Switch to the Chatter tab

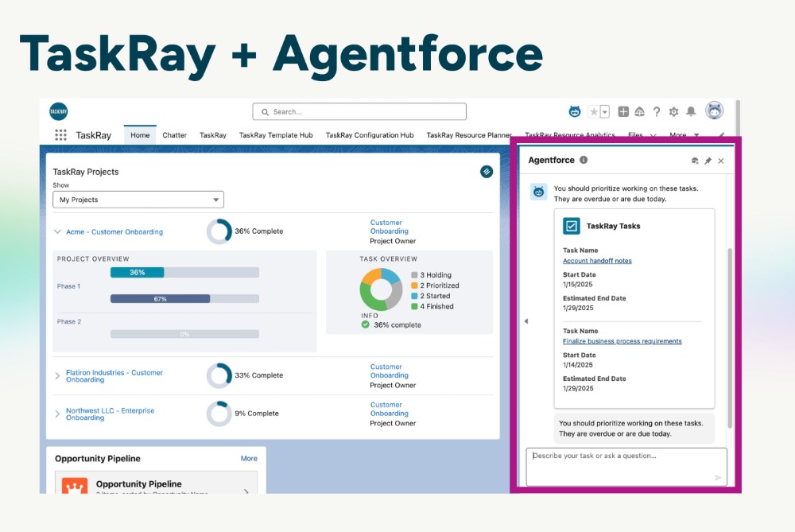pyautogui.click(x=174, y=135)
